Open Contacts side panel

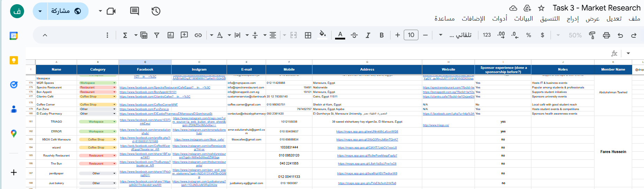click(x=14, y=109)
